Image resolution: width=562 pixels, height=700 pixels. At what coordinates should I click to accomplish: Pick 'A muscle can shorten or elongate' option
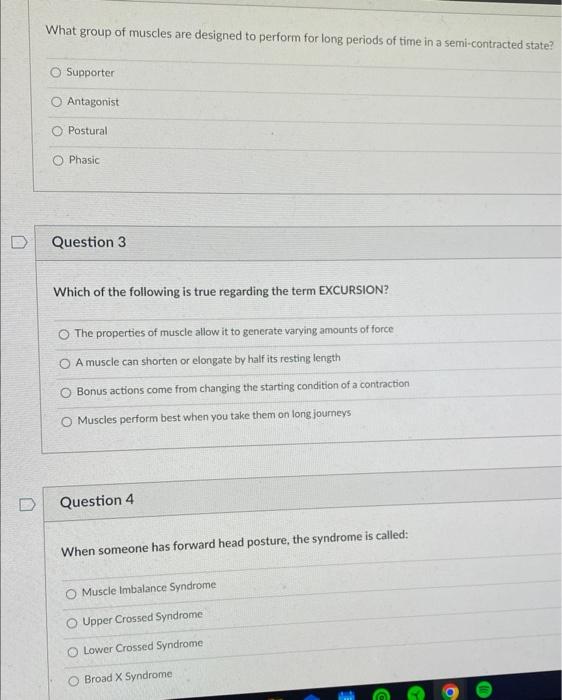point(65,364)
